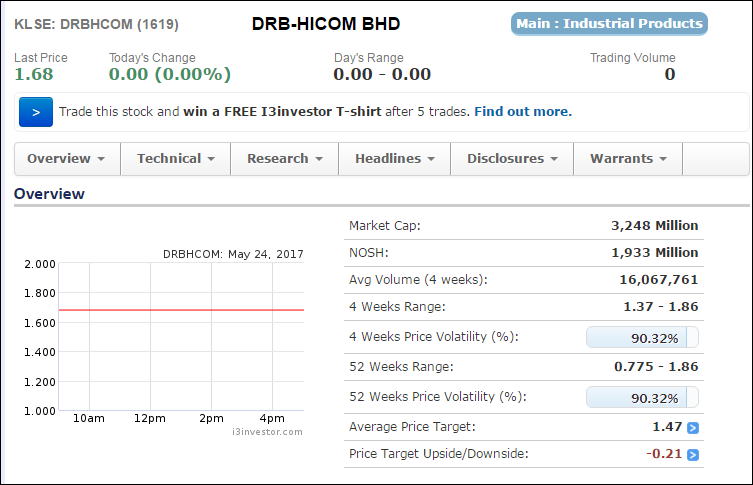The width and height of the screenshot is (753, 485).
Task: Click the Main : Industrial Products badge
Action: point(609,24)
